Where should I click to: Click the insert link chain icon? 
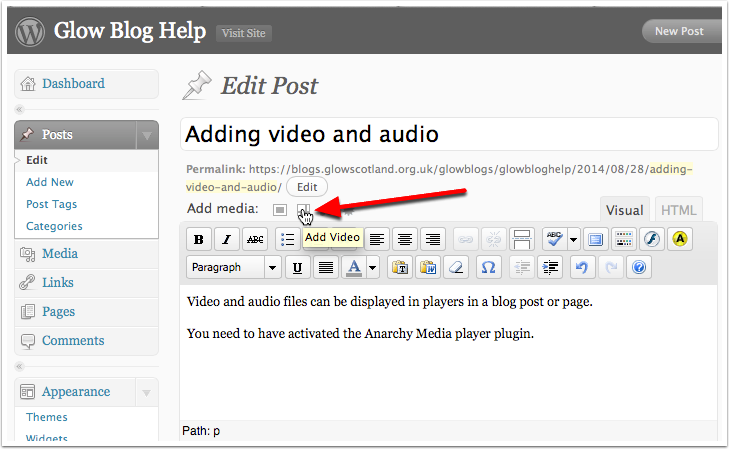coord(465,239)
